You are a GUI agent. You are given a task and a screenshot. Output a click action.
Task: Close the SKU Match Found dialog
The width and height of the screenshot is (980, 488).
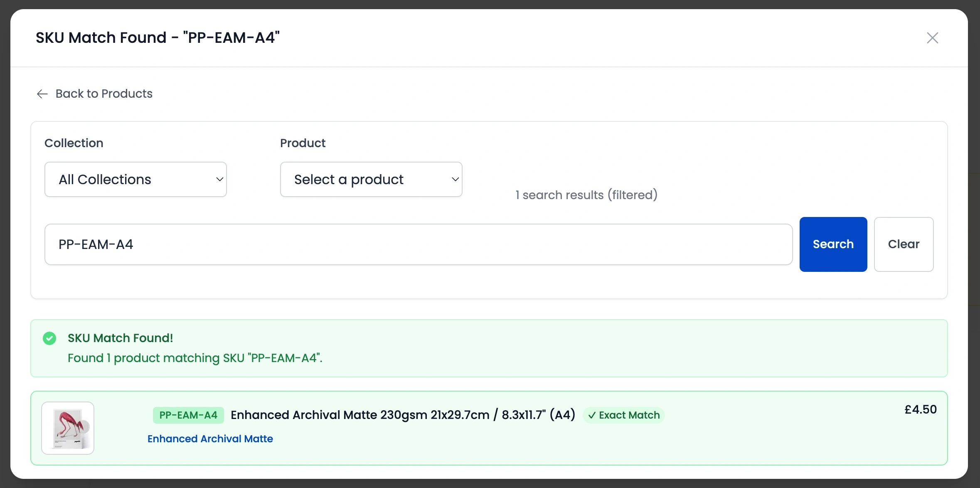pyautogui.click(x=932, y=38)
